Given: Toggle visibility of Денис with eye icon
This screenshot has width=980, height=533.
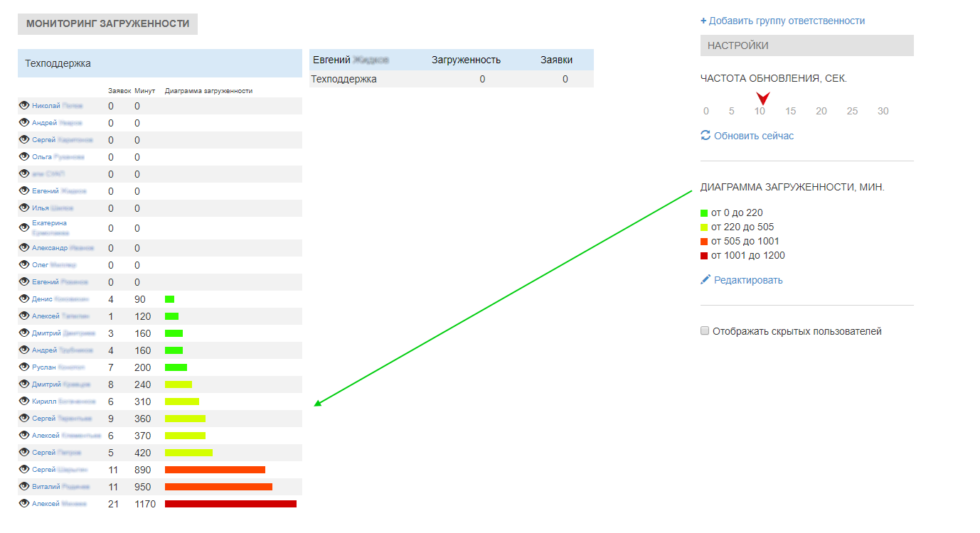Looking at the screenshot, I should click(24, 298).
